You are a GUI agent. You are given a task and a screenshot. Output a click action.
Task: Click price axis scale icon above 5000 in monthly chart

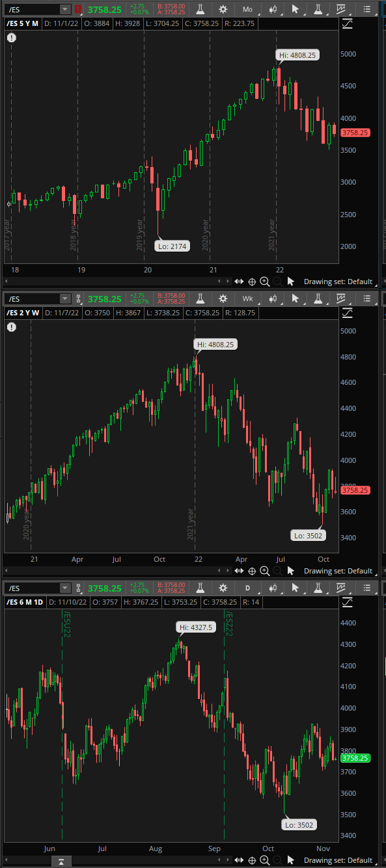coord(348,24)
